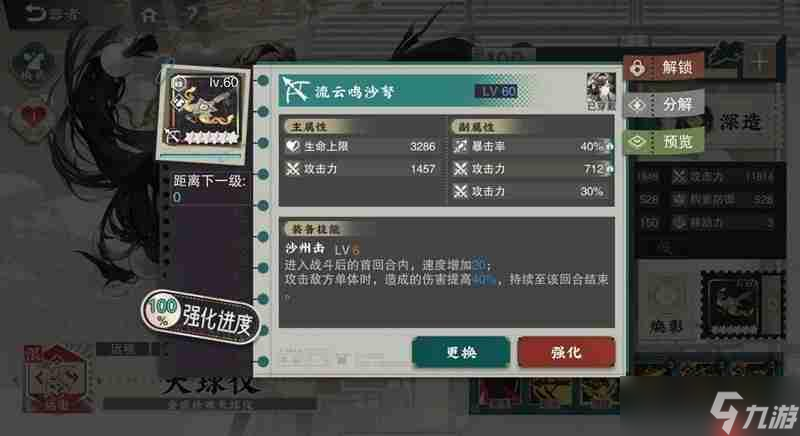Click the 分解 decompose button
The height and width of the screenshot is (436, 800).
664,105
